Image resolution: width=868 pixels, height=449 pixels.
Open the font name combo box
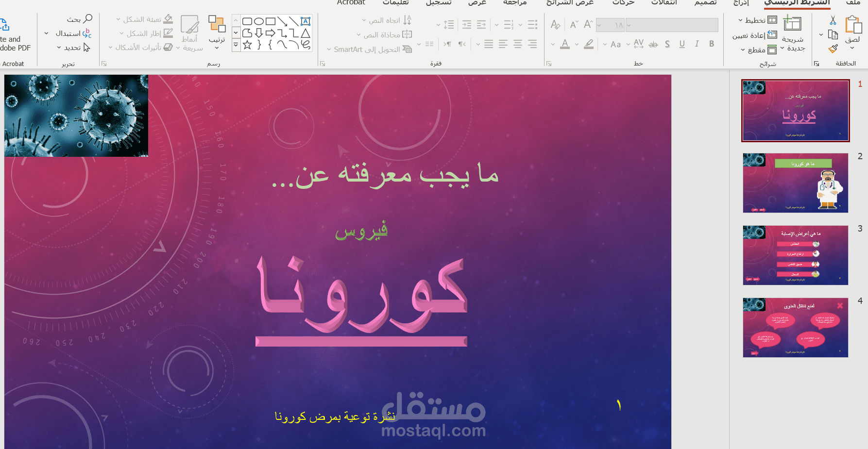click(672, 25)
